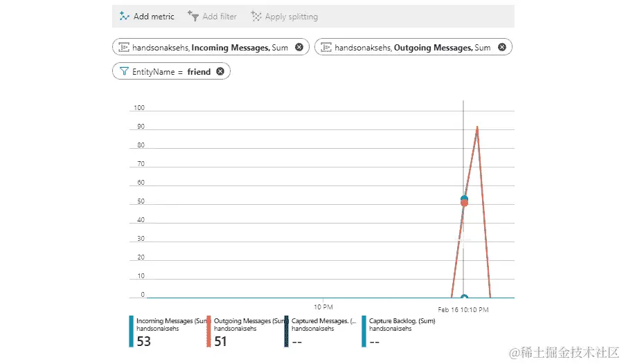Remove the Incoming Messages metric pill
Image resolution: width=624 pixels, height=364 pixels.
tap(299, 47)
